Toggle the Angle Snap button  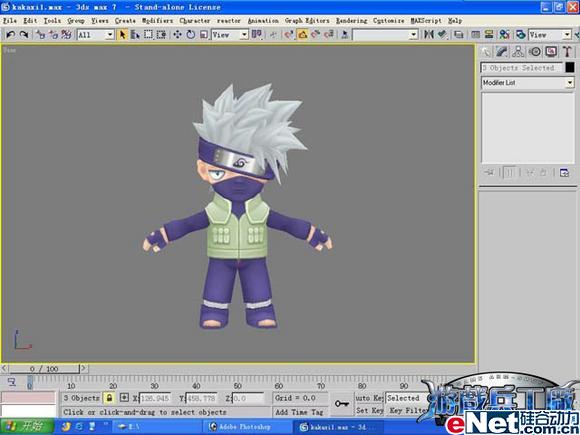coord(303,35)
